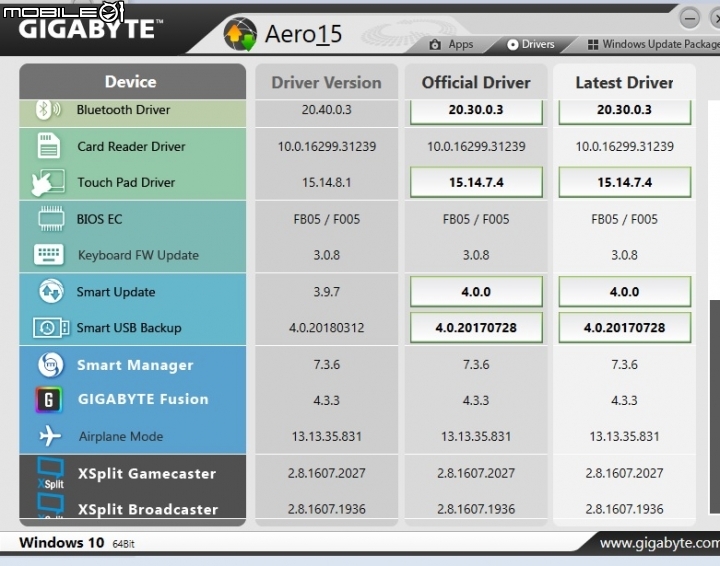This screenshot has height=566, width=720.
Task: Click the Smart Update logo beside Aero15
Action: [x=240, y=34]
